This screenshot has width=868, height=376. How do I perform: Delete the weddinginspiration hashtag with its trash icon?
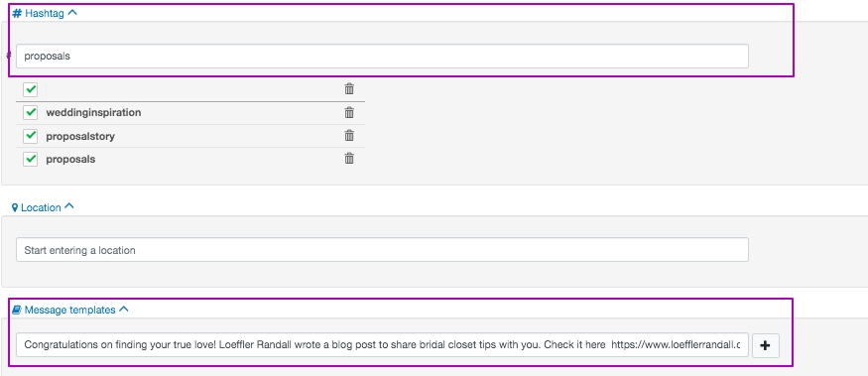coord(349,112)
